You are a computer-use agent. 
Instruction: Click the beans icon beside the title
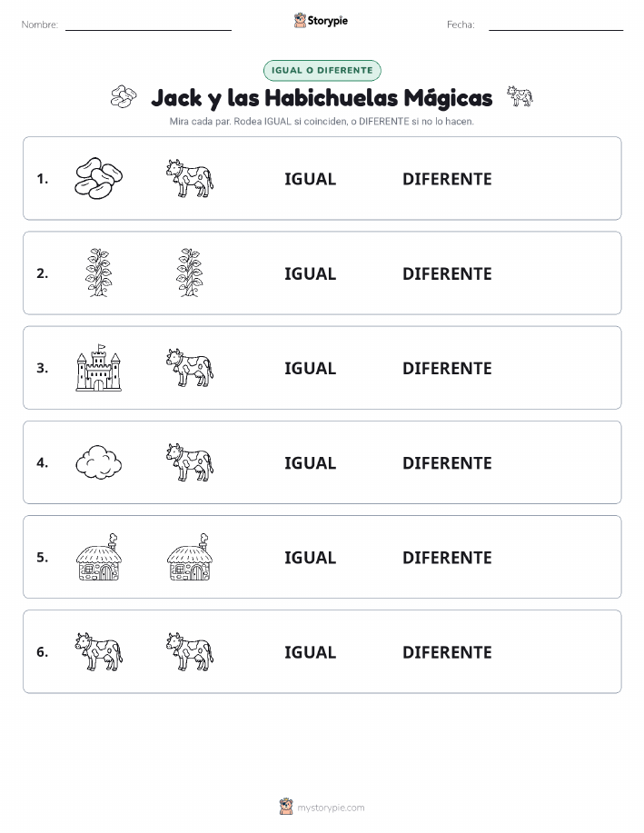click(124, 96)
